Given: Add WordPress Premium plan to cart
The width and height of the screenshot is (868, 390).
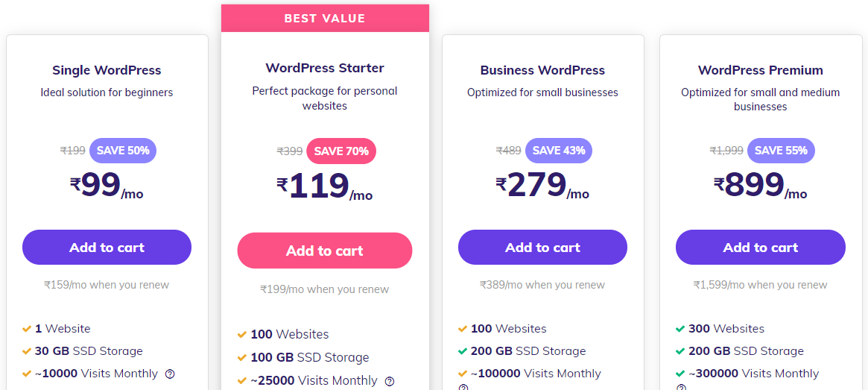Looking at the screenshot, I should click(x=760, y=248).
